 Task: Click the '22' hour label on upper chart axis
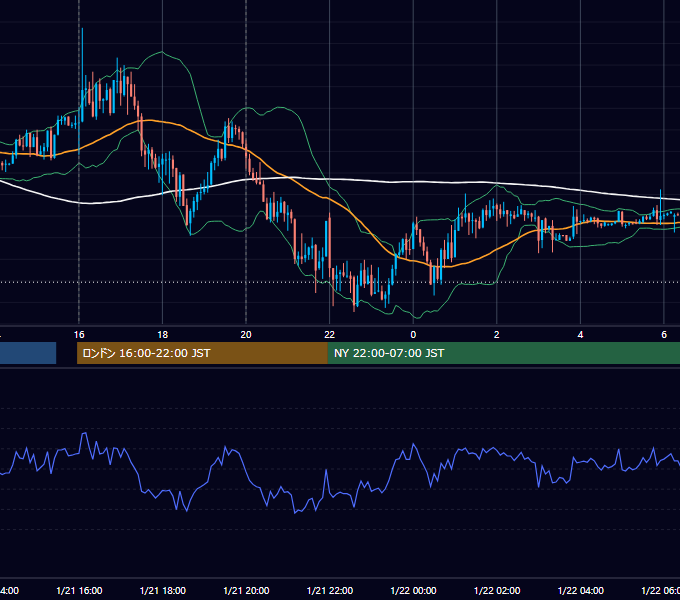pyautogui.click(x=330, y=335)
